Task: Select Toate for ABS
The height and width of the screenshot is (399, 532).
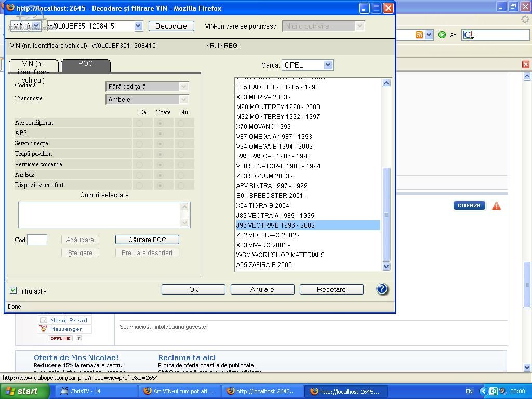Action: (x=160, y=134)
